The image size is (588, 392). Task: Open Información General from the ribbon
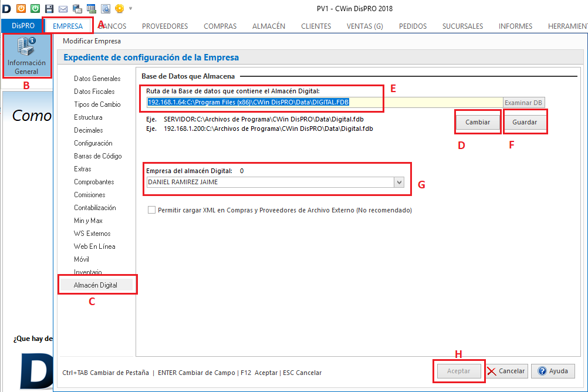26,56
